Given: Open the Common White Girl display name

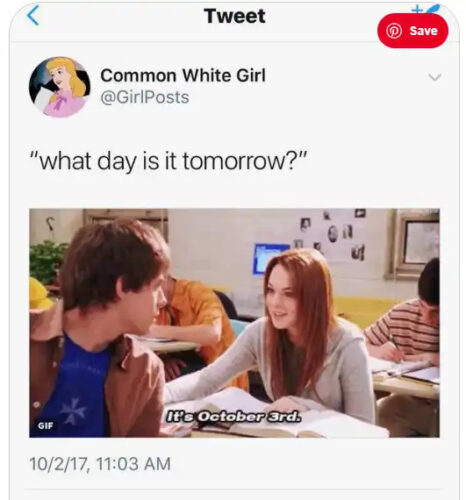Looking at the screenshot, I should click(183, 75).
